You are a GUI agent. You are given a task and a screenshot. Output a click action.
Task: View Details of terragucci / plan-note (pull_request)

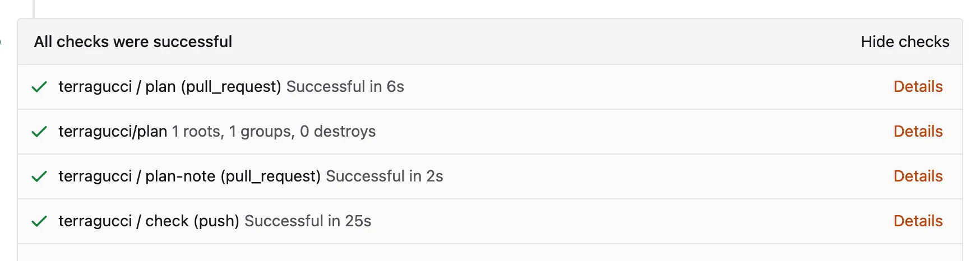click(x=918, y=176)
